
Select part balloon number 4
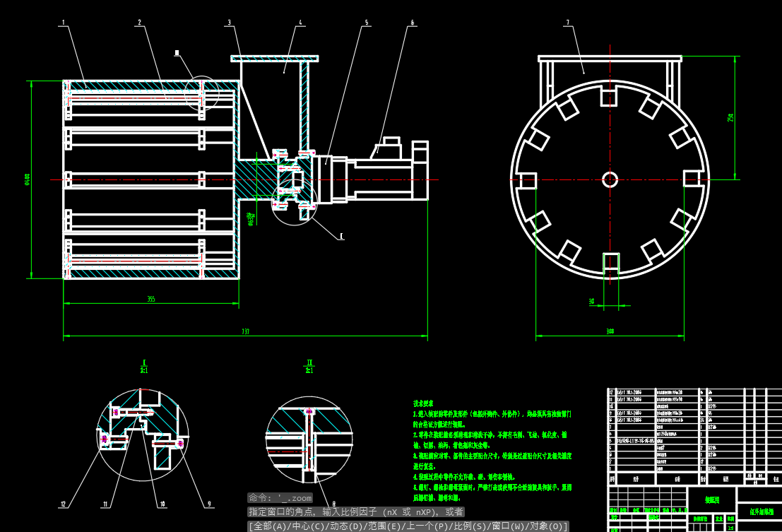pyautogui.click(x=300, y=23)
